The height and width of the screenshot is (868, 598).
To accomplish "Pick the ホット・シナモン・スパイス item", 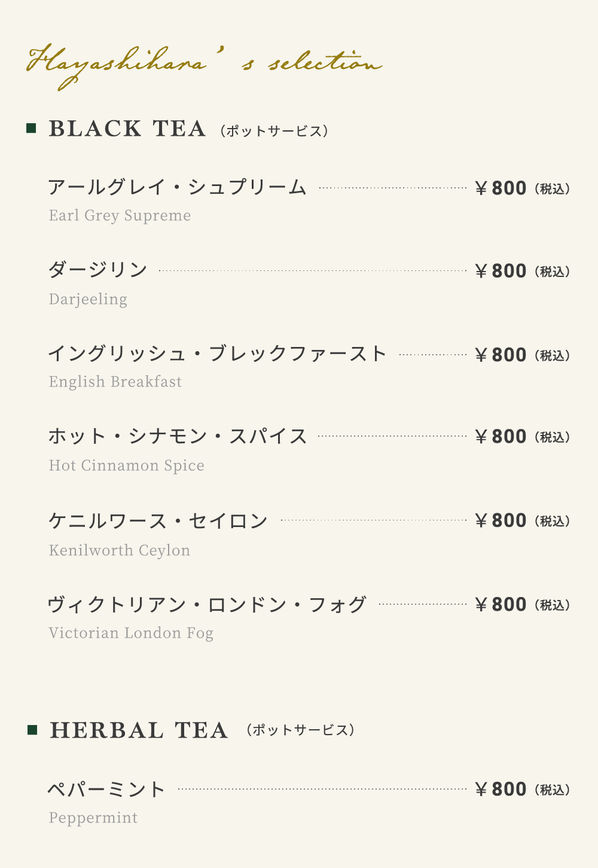I will point(178,436).
